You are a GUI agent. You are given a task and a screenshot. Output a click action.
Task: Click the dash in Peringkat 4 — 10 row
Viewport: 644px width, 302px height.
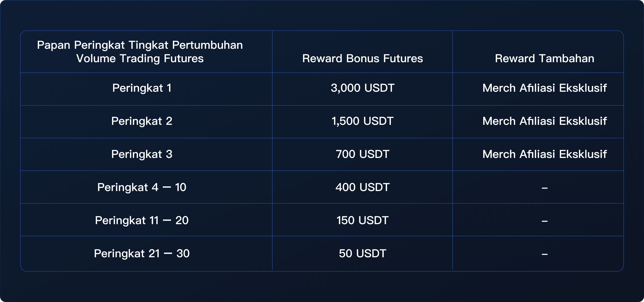coord(544,188)
